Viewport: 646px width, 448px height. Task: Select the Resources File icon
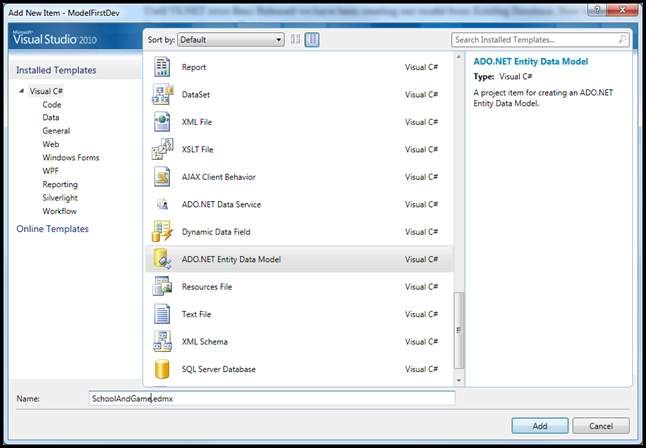[x=162, y=286]
